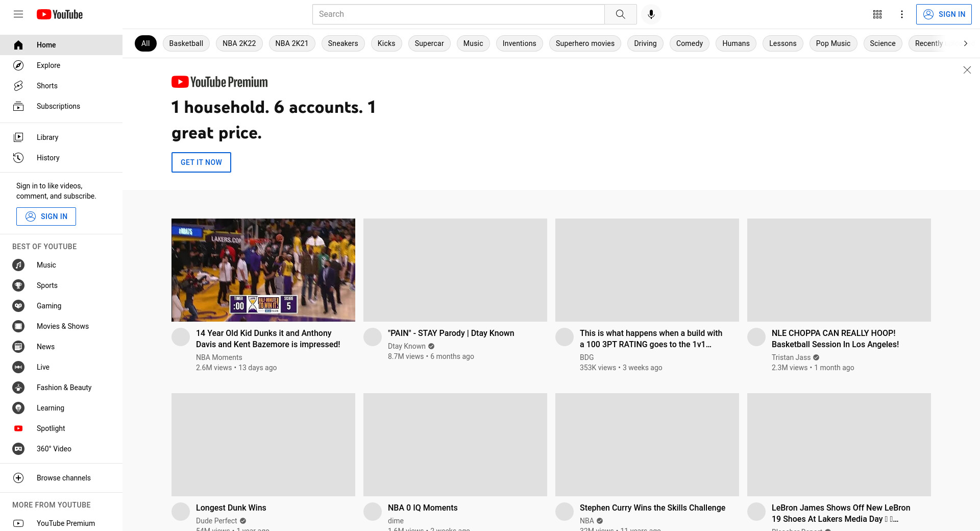Select the All filter chip
Screen dimensions: 980x531
click(145, 43)
